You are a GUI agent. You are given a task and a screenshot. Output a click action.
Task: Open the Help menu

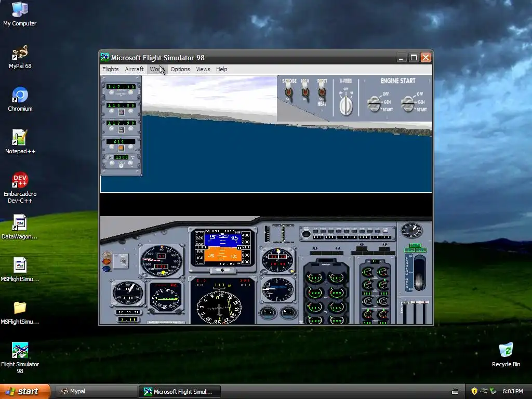click(x=221, y=69)
